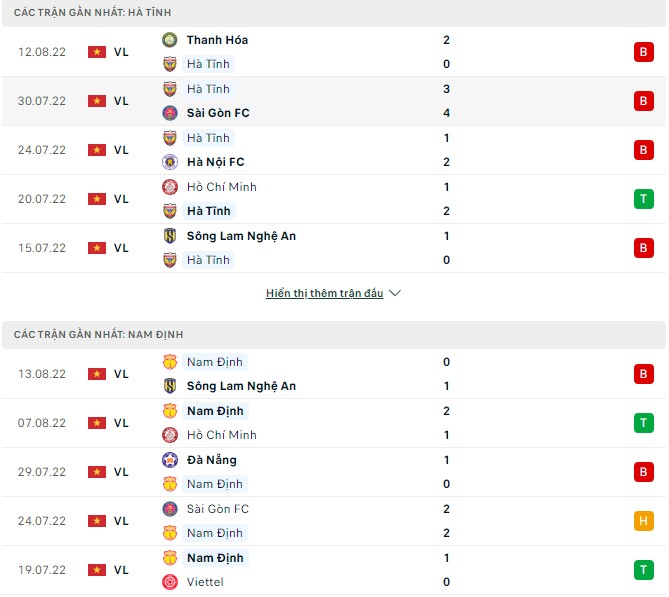Open Thanh Hóa team link
The image size is (669, 597).
[217, 40]
